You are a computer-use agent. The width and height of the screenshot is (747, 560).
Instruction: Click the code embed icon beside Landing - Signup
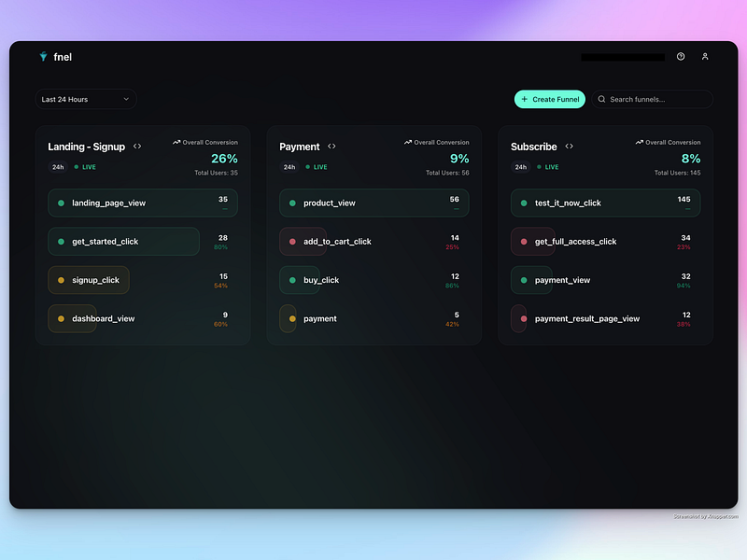point(137,147)
